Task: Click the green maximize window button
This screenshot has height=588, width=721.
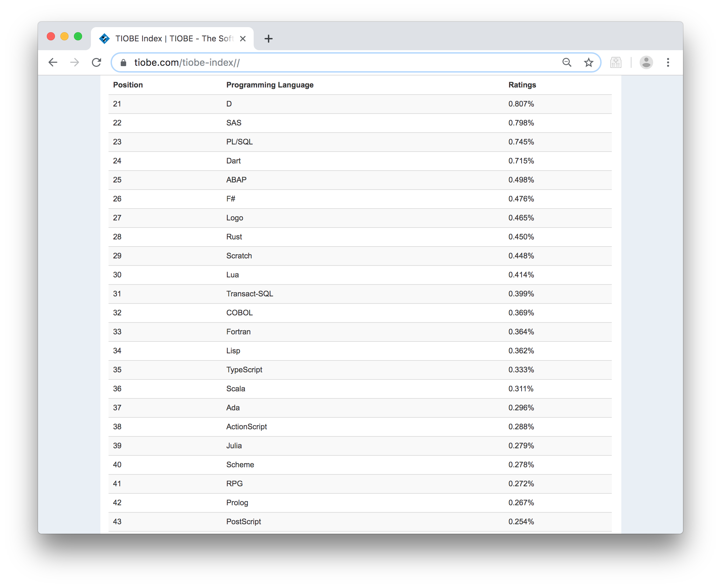Action: click(x=78, y=36)
